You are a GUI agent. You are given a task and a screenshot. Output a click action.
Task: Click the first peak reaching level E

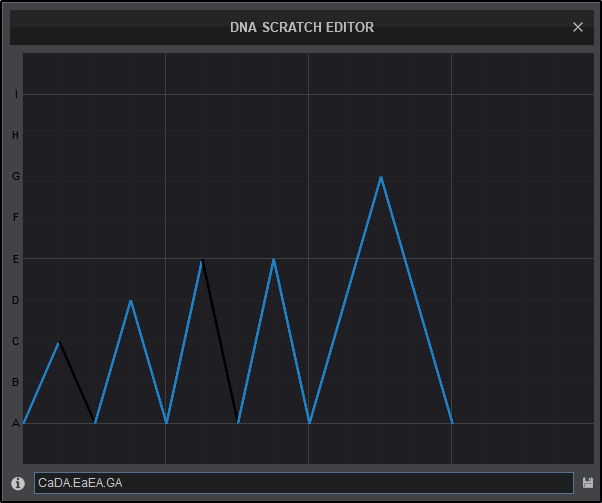tap(202, 259)
